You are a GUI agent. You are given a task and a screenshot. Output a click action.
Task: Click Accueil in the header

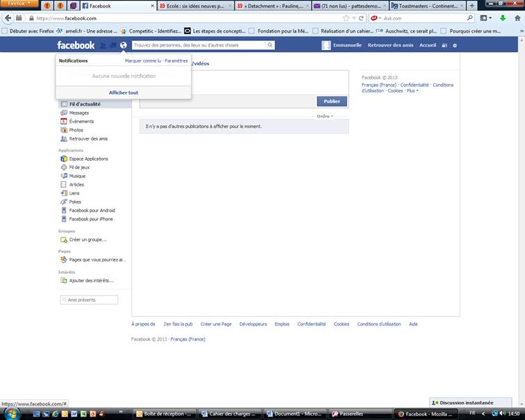[428, 45]
